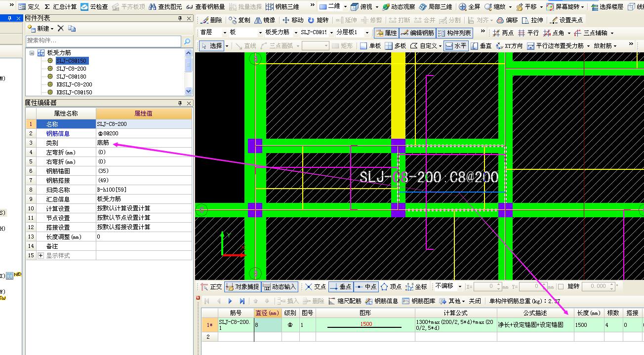Select SLJ-C8-200 in component tree
Image resolution: width=644 pixels, height=355 pixels.
pos(71,69)
